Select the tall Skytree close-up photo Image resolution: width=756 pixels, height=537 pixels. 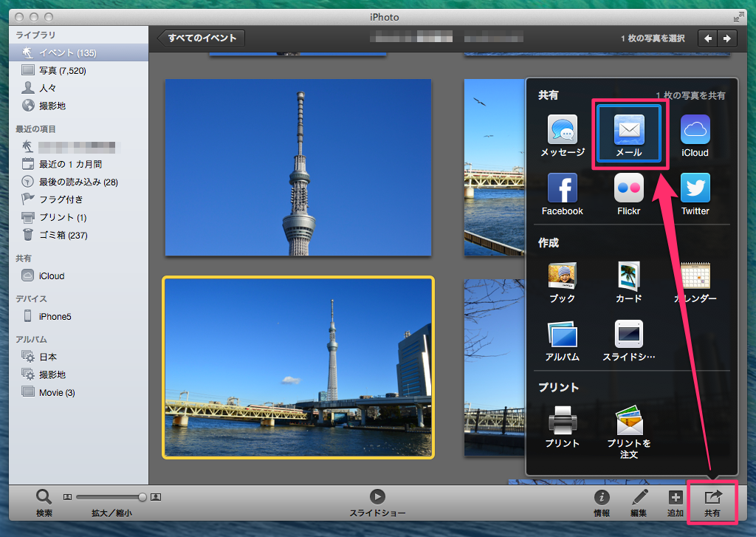click(x=298, y=168)
